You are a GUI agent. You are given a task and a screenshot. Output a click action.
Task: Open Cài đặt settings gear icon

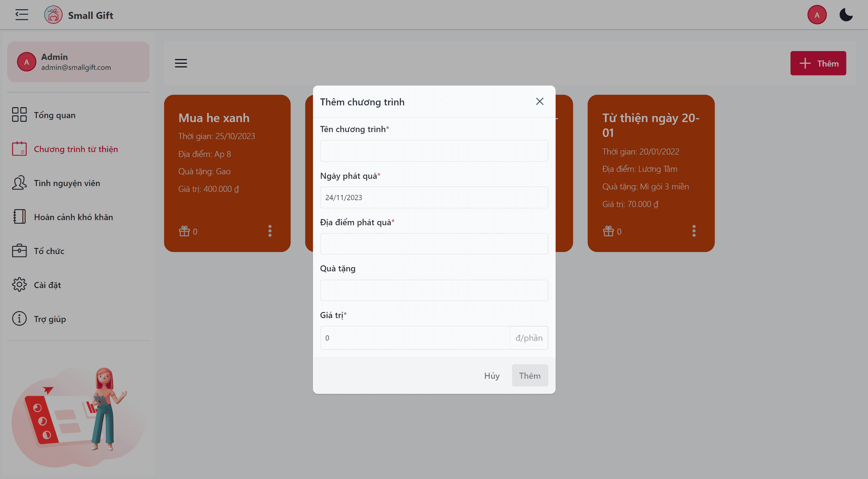pyautogui.click(x=19, y=285)
